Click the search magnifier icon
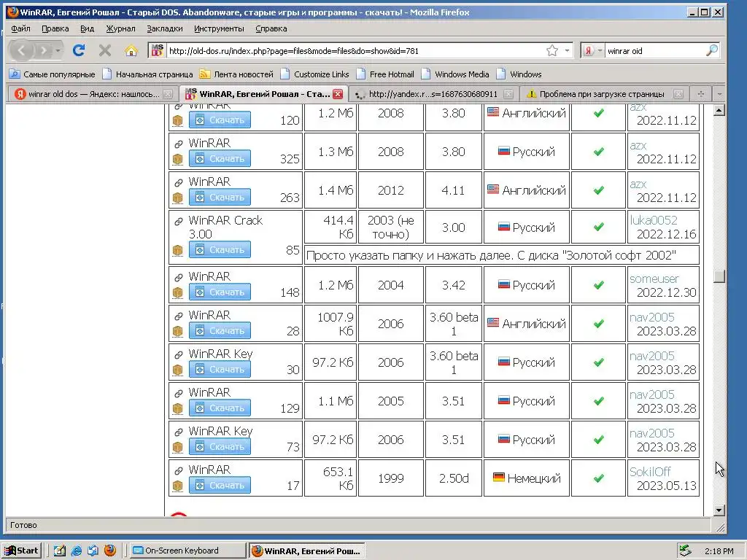747x560 pixels. point(712,50)
